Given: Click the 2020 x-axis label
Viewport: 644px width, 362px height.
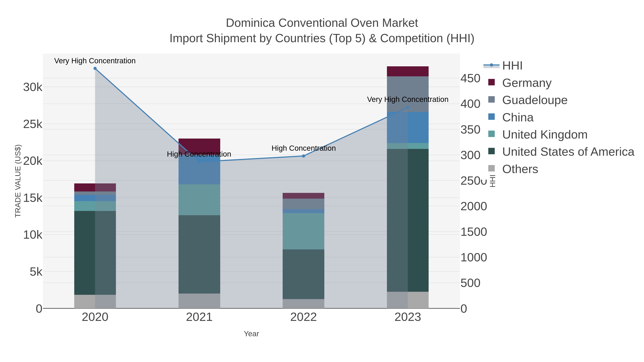Looking at the screenshot, I should click(x=95, y=317).
